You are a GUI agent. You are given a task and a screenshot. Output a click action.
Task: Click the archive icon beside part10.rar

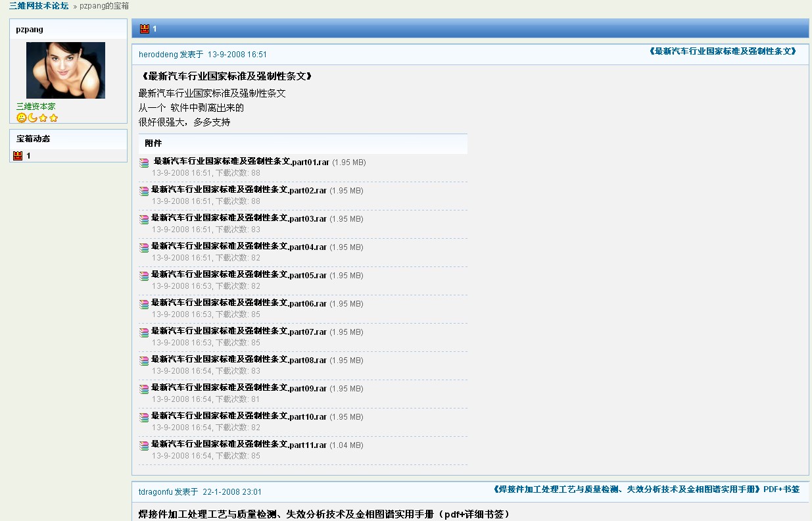pyautogui.click(x=144, y=418)
